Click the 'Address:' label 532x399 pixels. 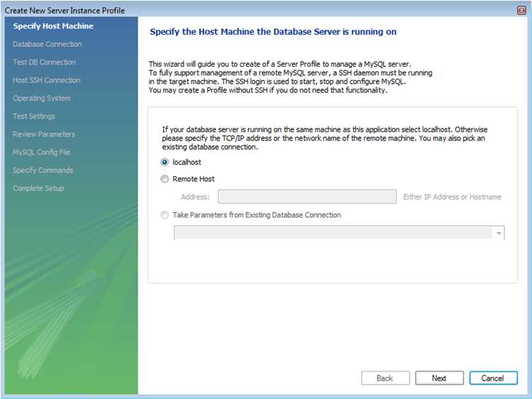195,197
